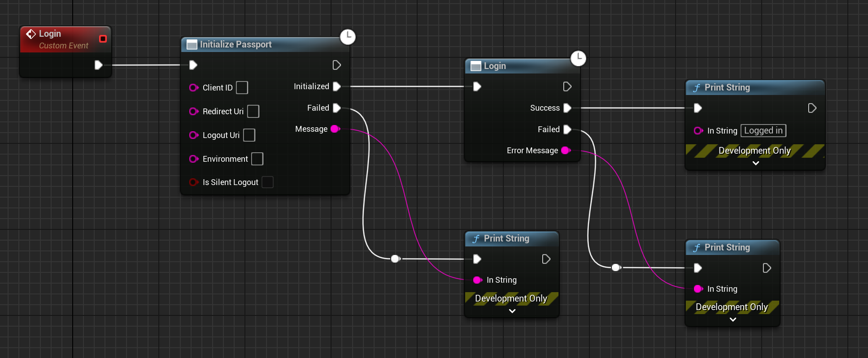Click the latent clock icon on Login node

pyautogui.click(x=578, y=58)
